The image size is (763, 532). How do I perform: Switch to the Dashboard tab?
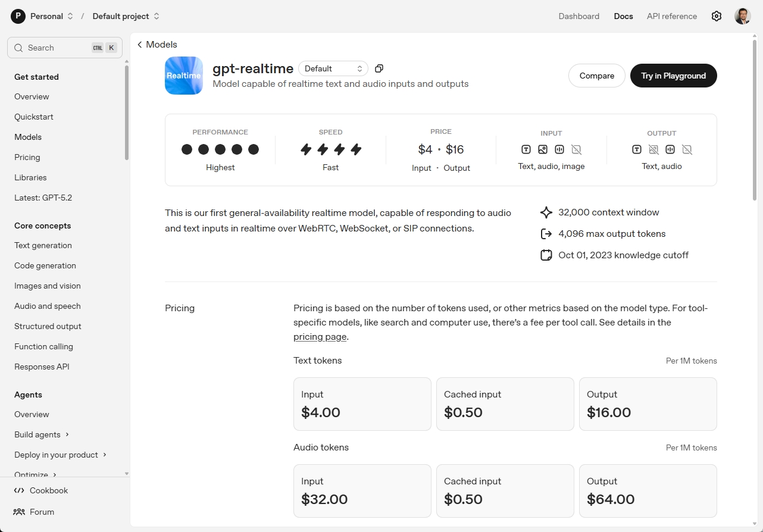578,16
